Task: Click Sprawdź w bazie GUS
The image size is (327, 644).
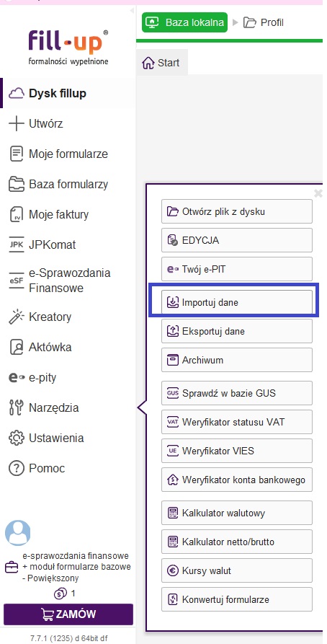Action: click(237, 393)
